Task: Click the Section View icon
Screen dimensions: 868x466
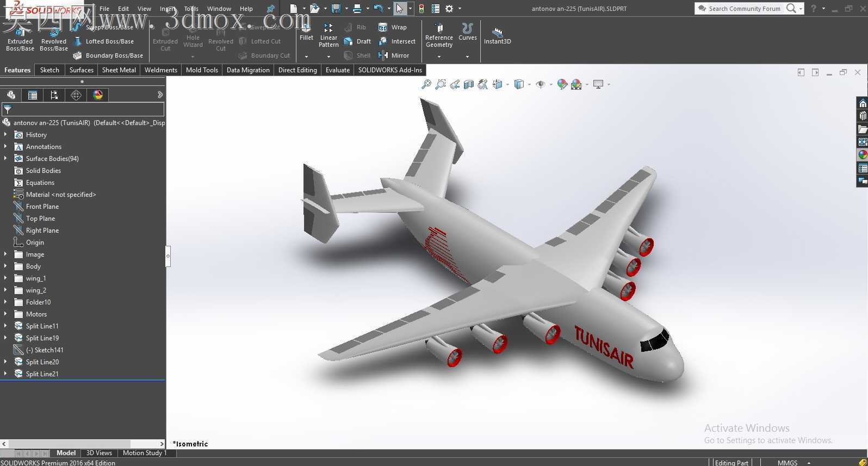Action: click(x=469, y=84)
